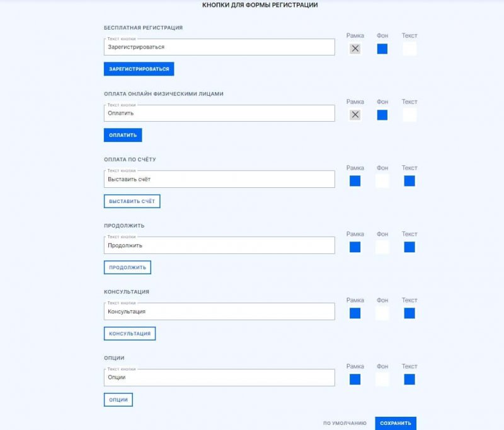
Task: Click the blue Зарегистрироваться preview button
Action: point(139,69)
